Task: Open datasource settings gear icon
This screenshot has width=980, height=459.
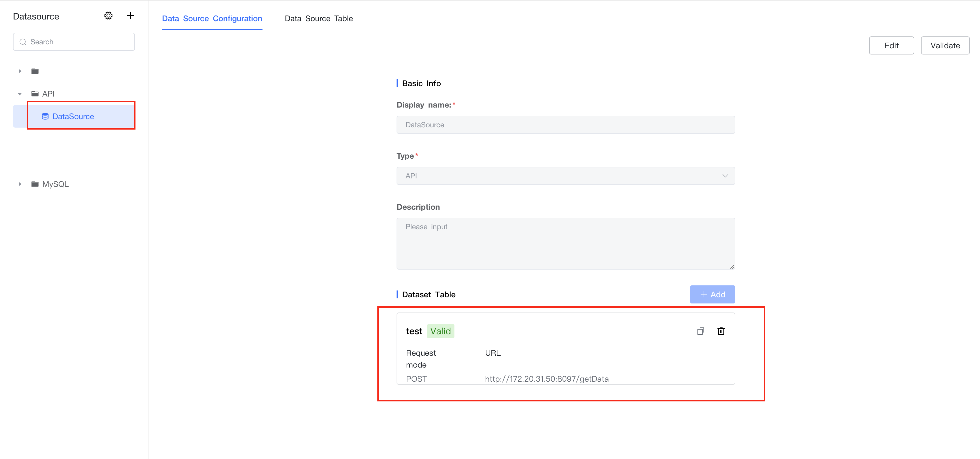Action: tap(108, 16)
